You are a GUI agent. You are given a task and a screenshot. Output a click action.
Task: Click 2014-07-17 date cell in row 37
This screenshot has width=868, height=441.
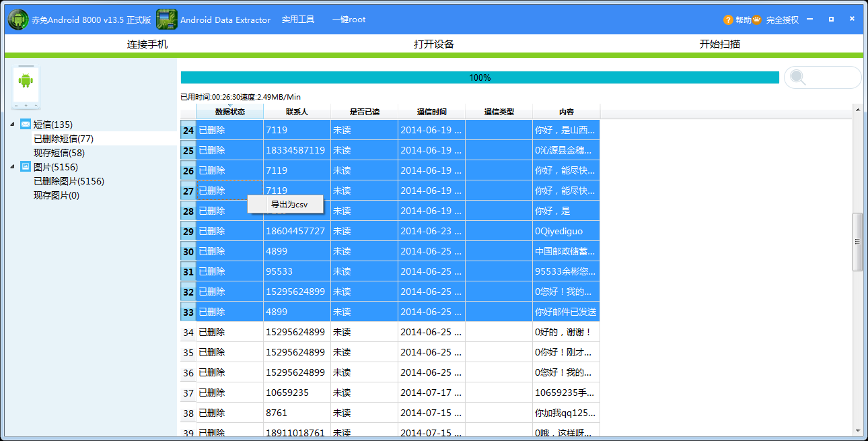432,393
